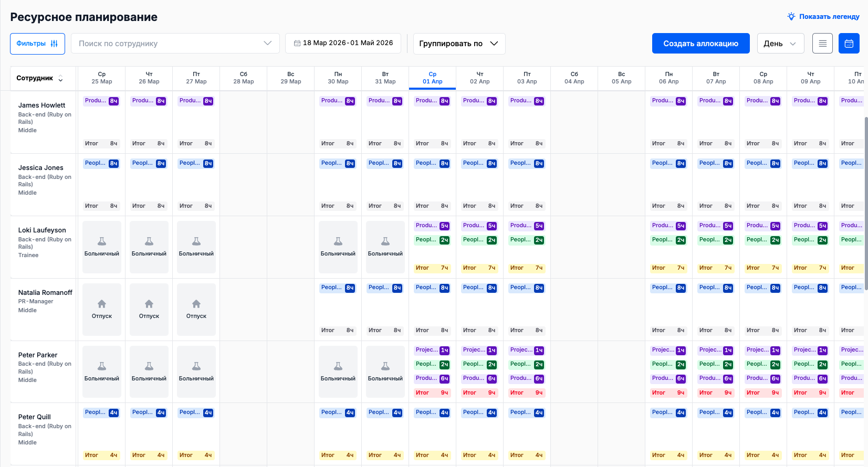
Task: Click calendar icon in date range field
Action: [297, 43]
